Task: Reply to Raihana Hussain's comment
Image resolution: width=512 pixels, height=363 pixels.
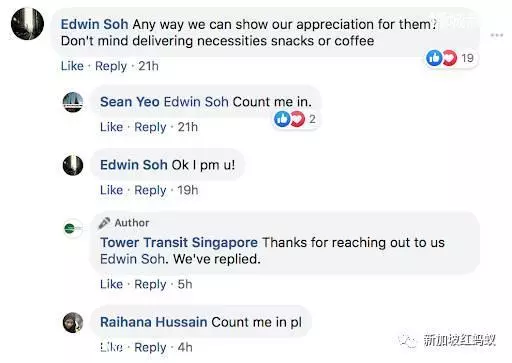Action: click(x=150, y=347)
